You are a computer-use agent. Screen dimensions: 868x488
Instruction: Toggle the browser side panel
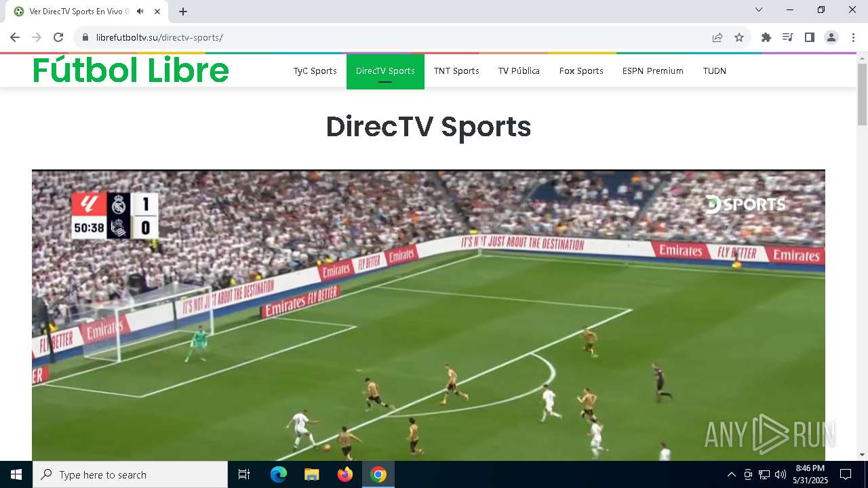coord(810,37)
